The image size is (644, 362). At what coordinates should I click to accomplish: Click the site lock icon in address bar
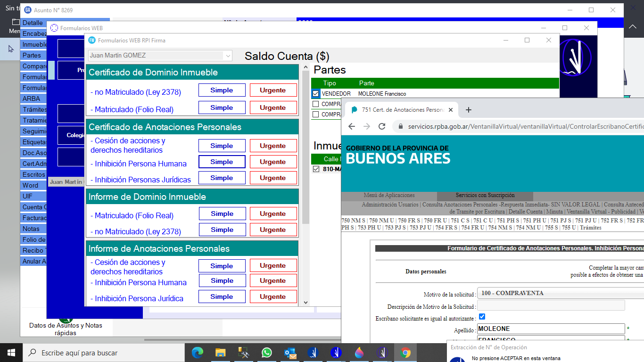click(401, 126)
